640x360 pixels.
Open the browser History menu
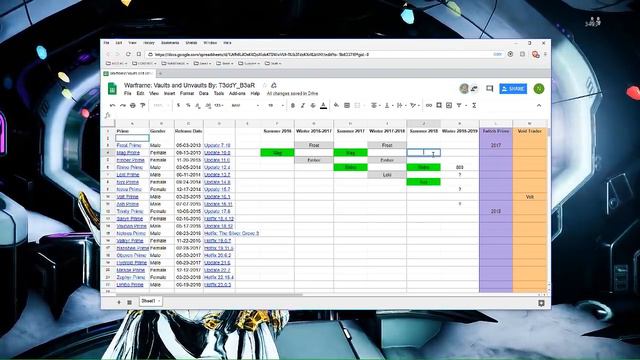tap(149, 43)
